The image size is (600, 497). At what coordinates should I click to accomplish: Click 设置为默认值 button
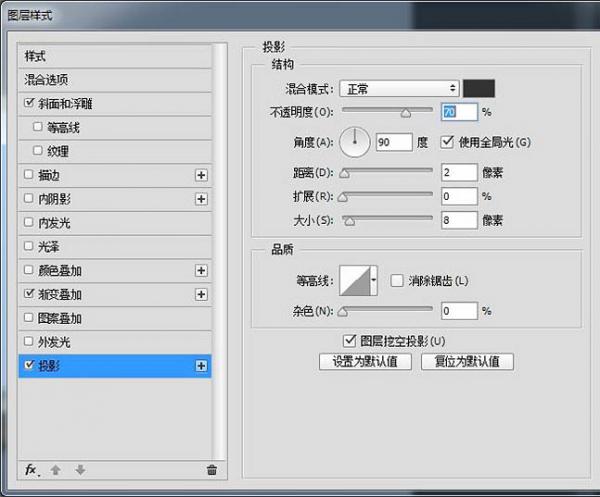click(x=365, y=361)
